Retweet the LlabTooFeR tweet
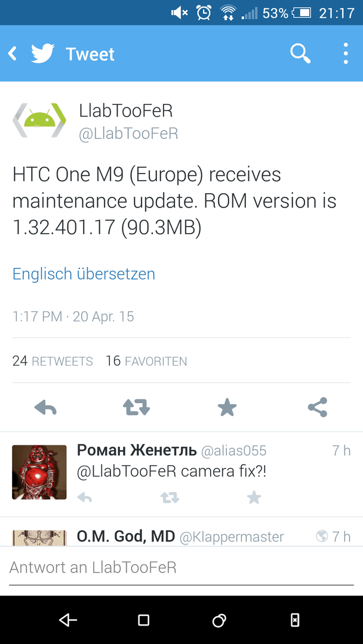 coord(136,408)
